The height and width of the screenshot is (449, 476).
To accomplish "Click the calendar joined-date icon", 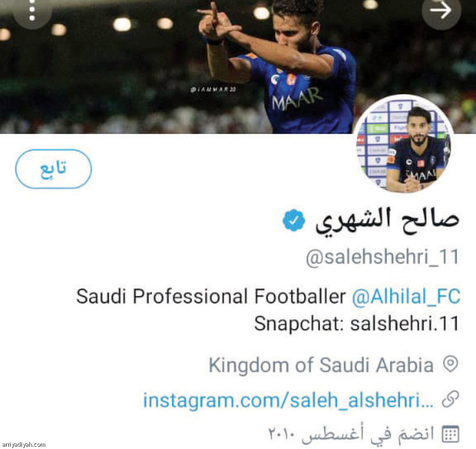I will point(450,434).
